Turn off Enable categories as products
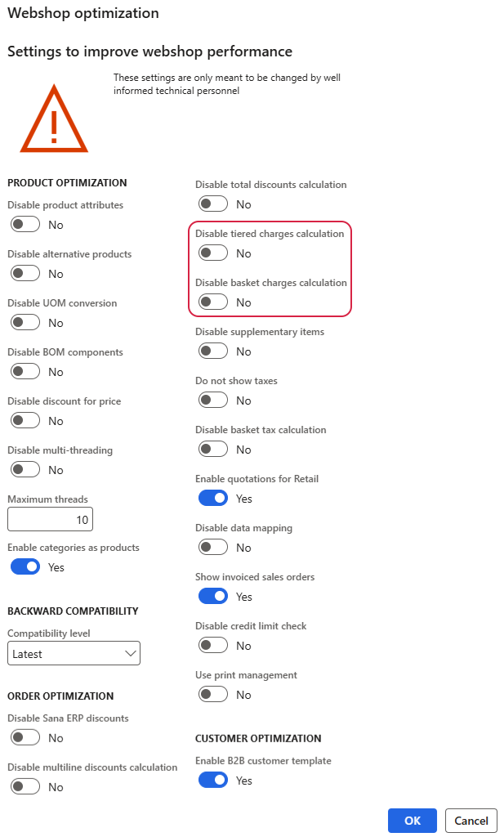The image size is (504, 837). 25,567
